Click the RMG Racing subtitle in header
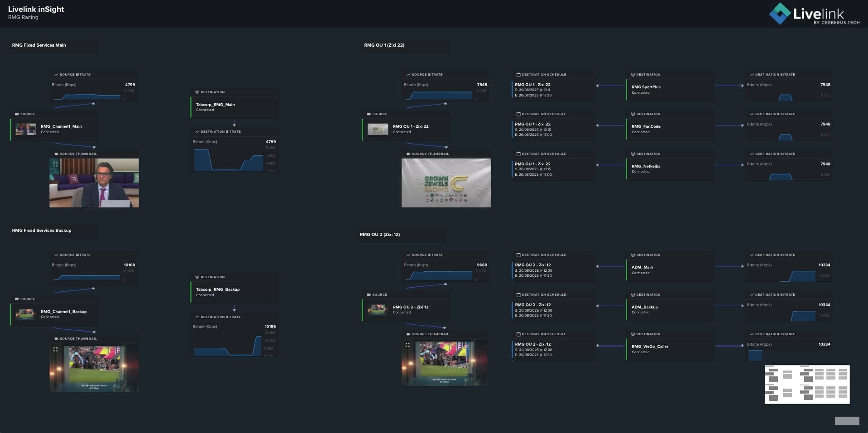868x433 pixels. point(23,18)
